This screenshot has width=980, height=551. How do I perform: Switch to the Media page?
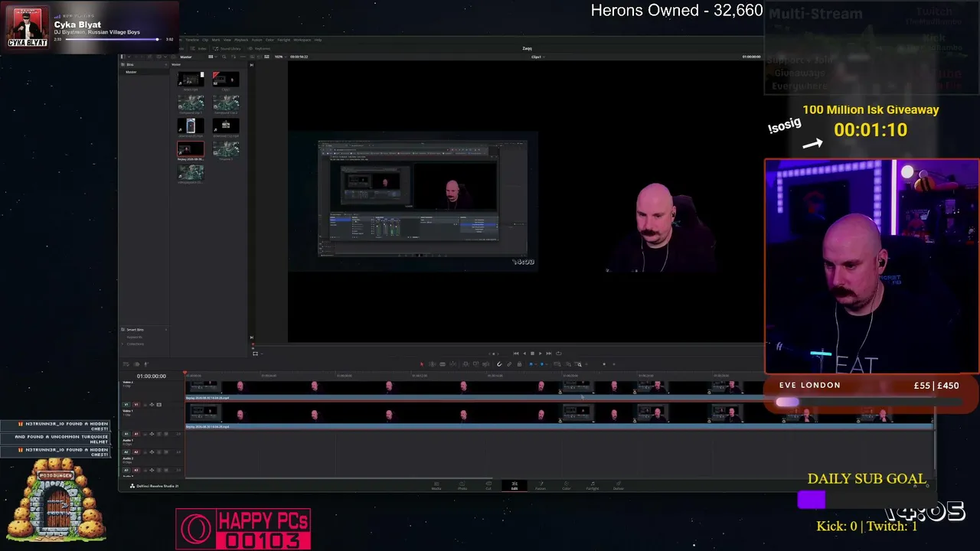click(x=436, y=486)
